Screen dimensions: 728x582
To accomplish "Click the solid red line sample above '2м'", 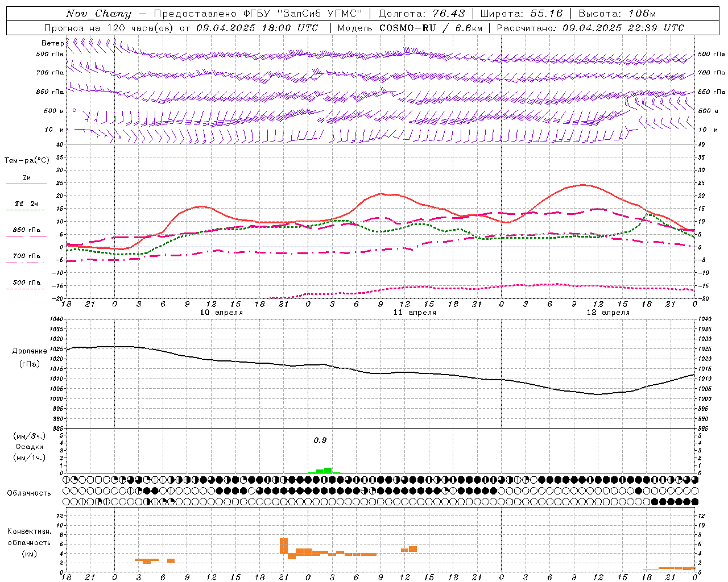I will pyautogui.click(x=26, y=184).
